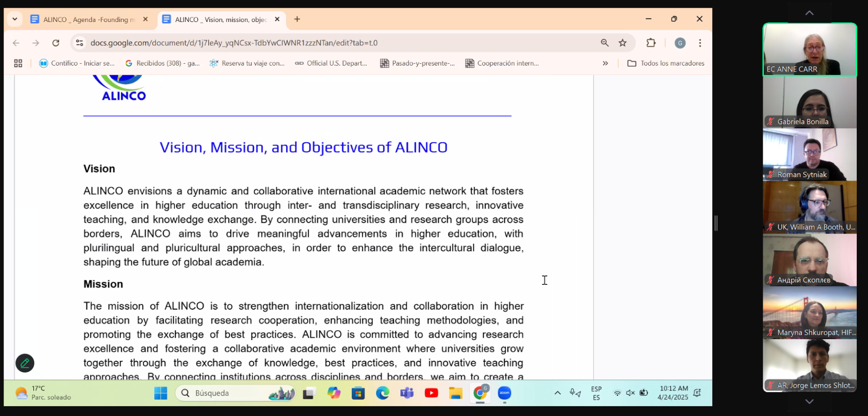Open Zoom from the taskbar
The height and width of the screenshot is (416, 868).
(505, 393)
